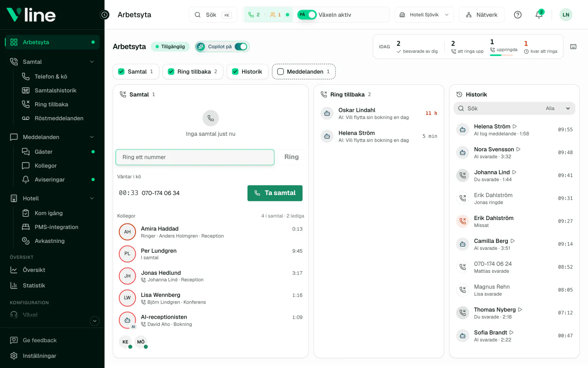Open Telefon & kö in the sidebar

point(51,77)
